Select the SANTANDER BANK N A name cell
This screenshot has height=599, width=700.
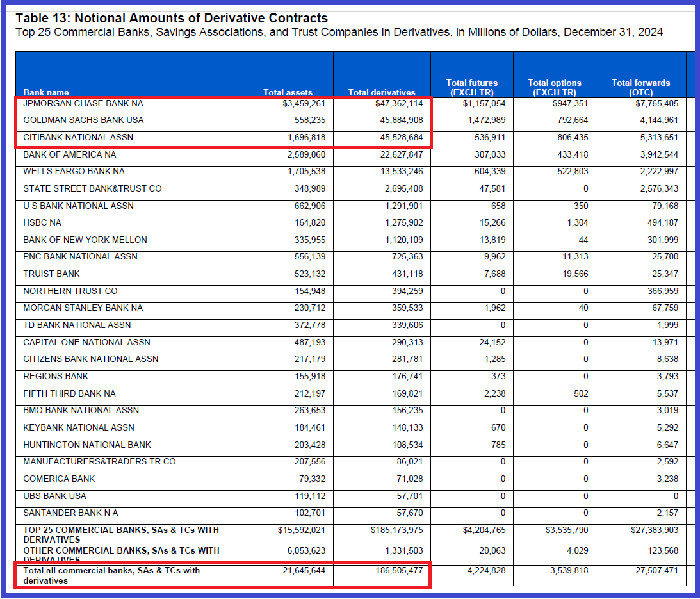[x=70, y=513]
